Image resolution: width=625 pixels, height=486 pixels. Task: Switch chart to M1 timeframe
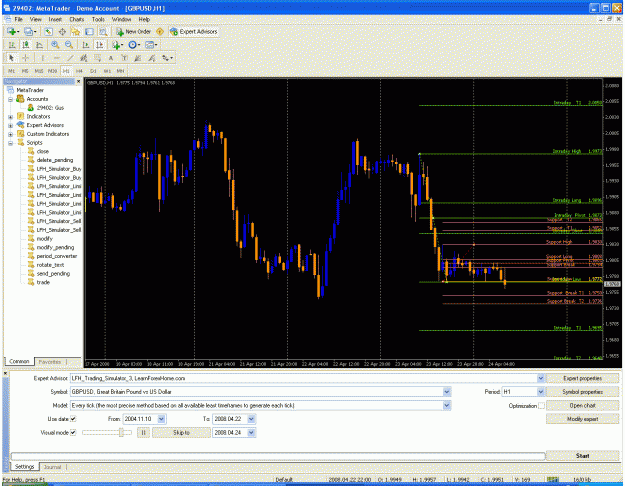[x=12, y=71]
